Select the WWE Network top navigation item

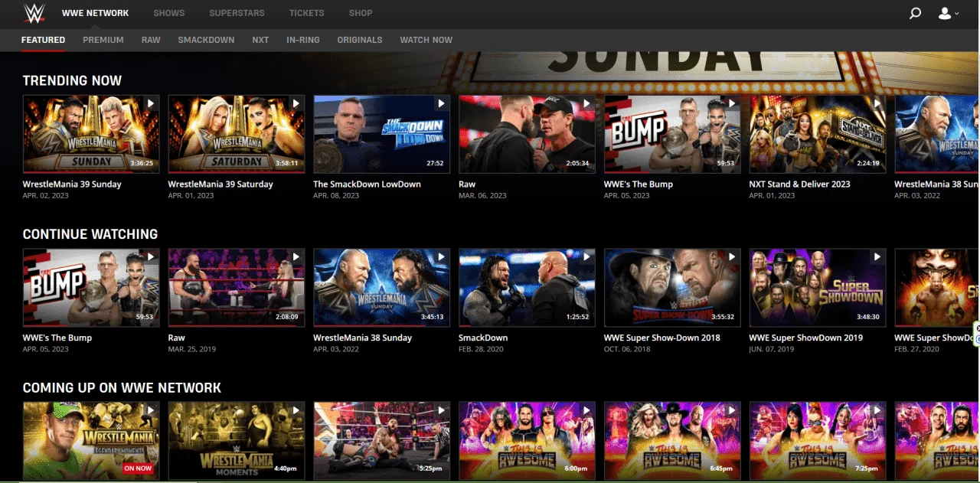coord(96,13)
